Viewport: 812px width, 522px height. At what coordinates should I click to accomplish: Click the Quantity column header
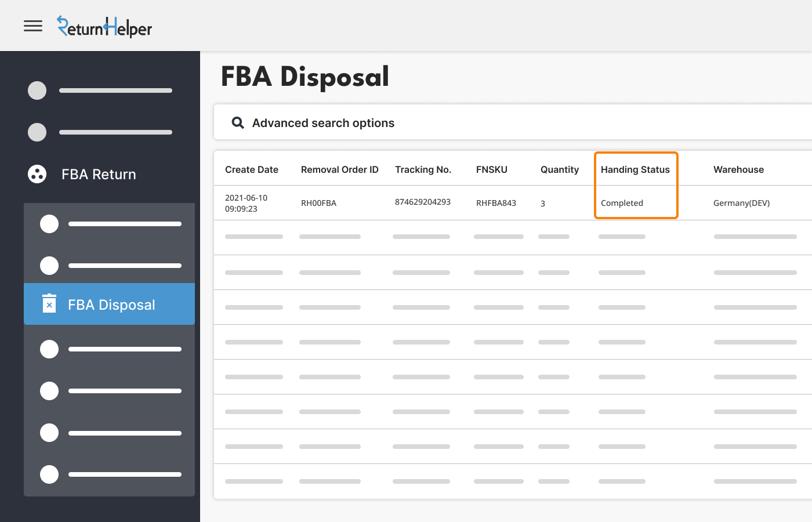559,169
